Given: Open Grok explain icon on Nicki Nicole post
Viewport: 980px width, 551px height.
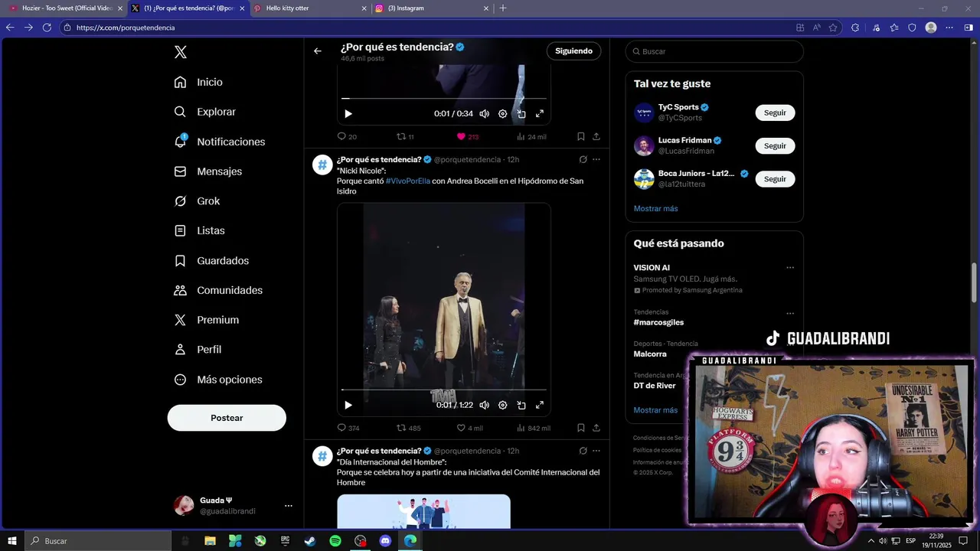Looking at the screenshot, I should pos(583,159).
